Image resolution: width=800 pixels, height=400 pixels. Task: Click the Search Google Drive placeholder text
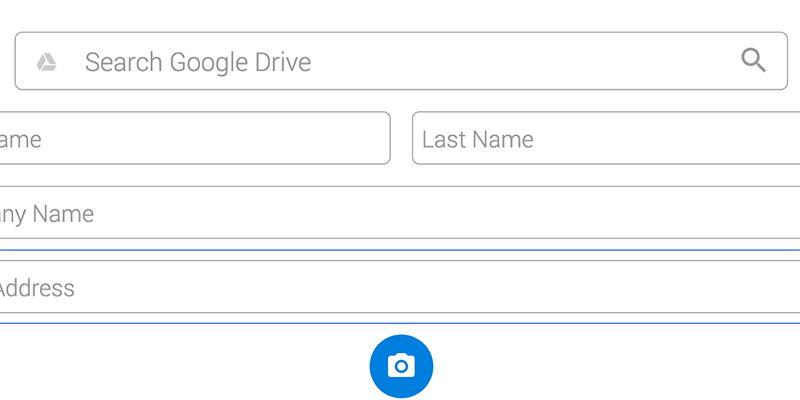click(x=198, y=62)
